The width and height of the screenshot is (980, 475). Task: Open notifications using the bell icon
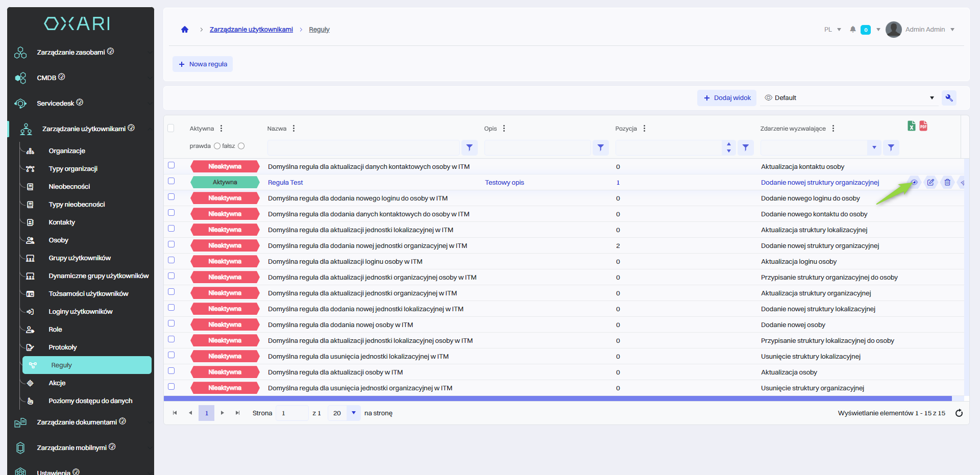point(853,30)
